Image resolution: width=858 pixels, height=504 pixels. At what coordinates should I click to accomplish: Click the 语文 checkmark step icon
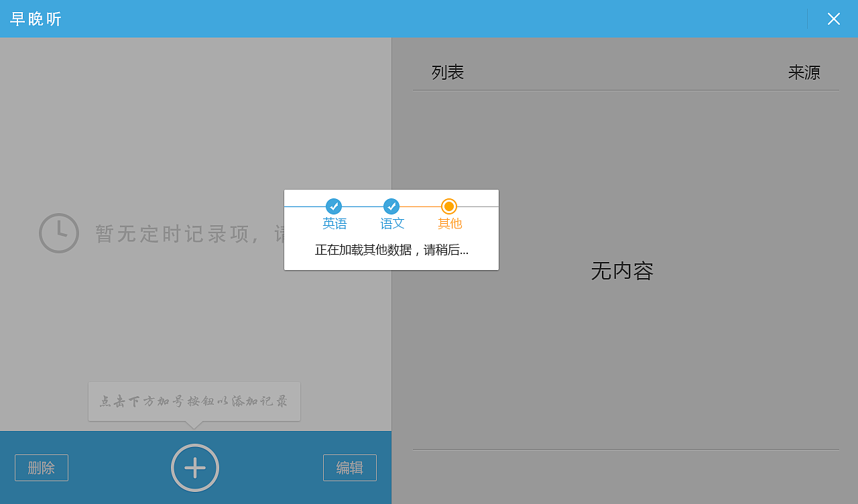[x=391, y=206]
